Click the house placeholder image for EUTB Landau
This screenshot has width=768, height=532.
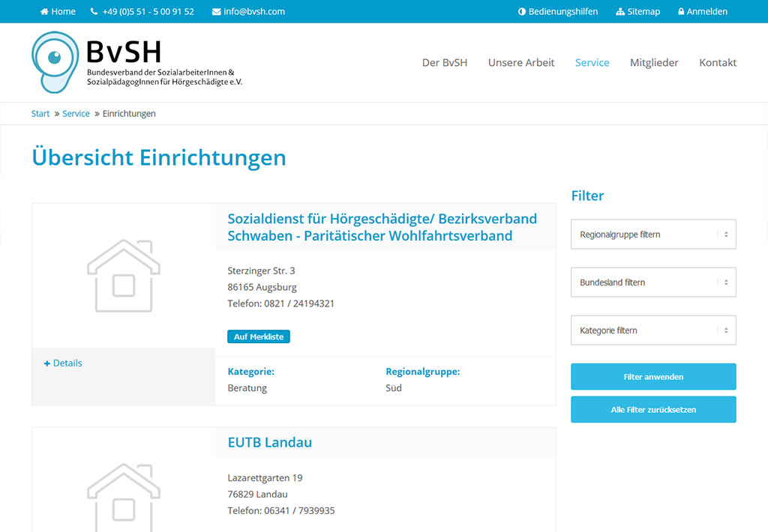click(124, 498)
